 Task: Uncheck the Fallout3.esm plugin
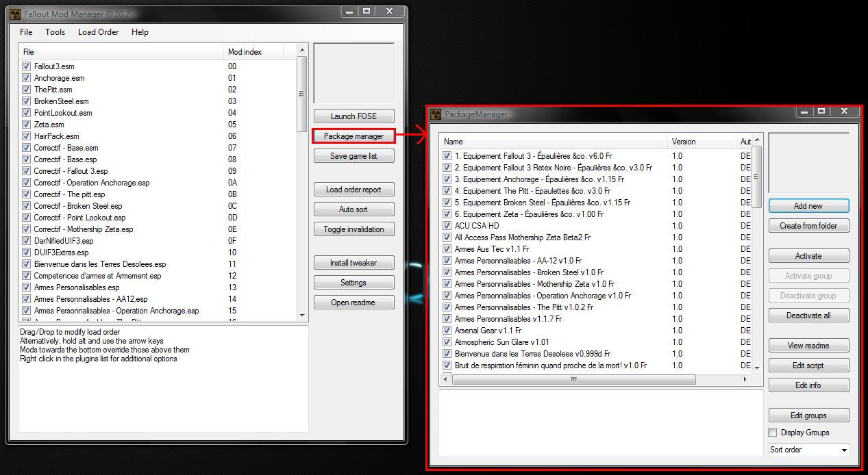[x=27, y=66]
